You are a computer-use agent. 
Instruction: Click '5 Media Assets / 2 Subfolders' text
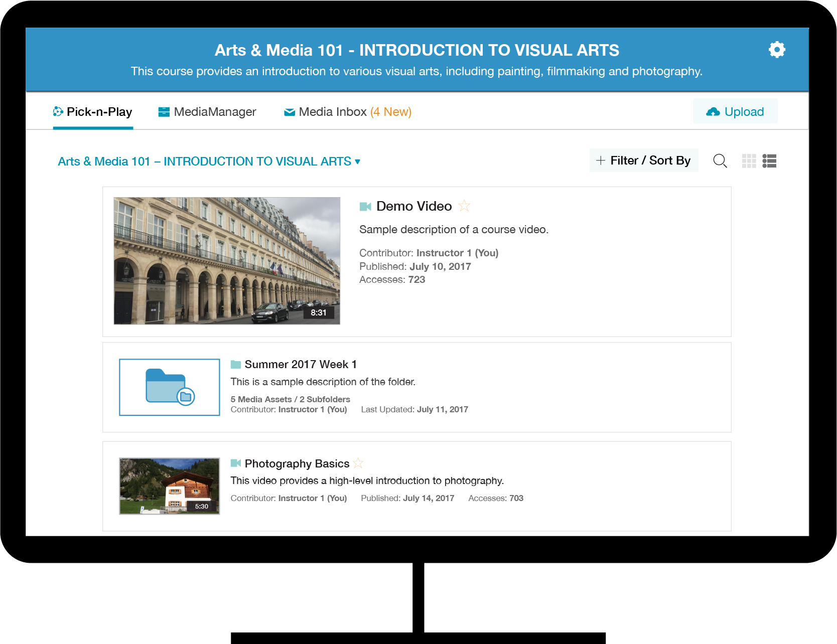291,399
